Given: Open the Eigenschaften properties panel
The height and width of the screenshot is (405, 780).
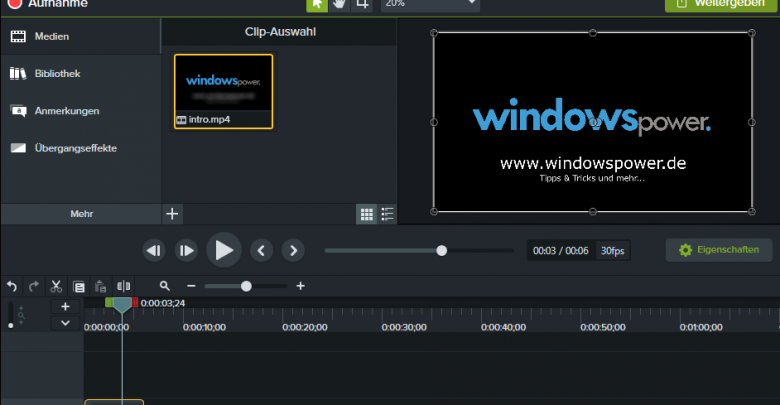Looking at the screenshot, I should (719, 250).
